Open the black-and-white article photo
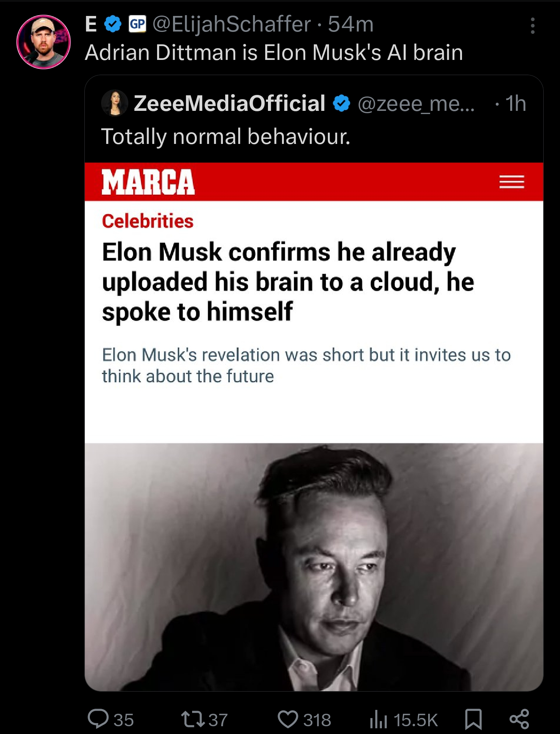Screen dimensions: 560x734 pos(314,567)
